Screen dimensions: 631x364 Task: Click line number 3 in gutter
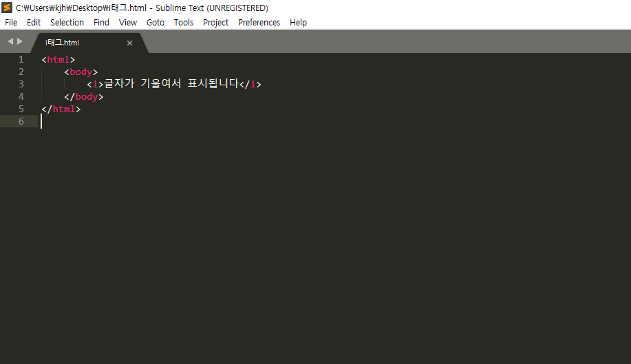tap(21, 84)
